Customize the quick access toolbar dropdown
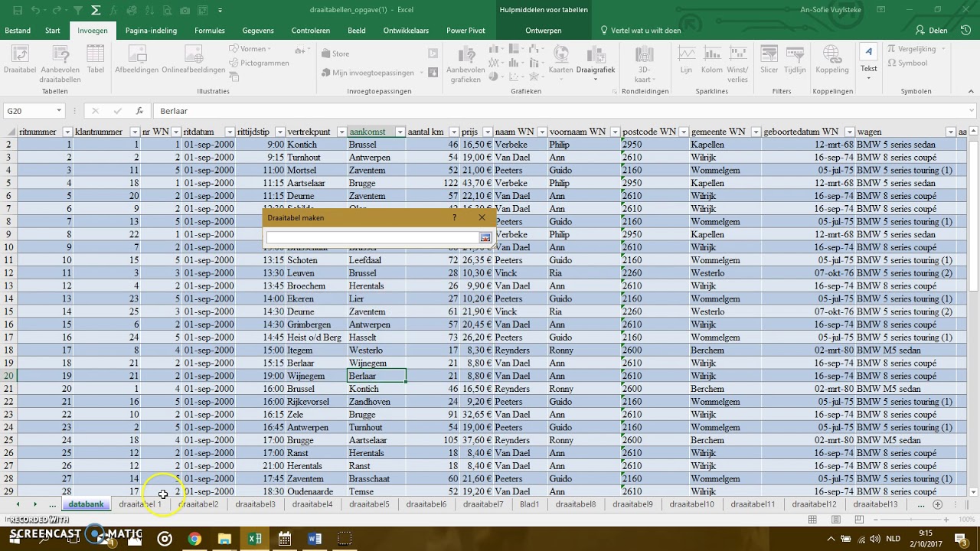The width and height of the screenshot is (980, 551). 220,10
